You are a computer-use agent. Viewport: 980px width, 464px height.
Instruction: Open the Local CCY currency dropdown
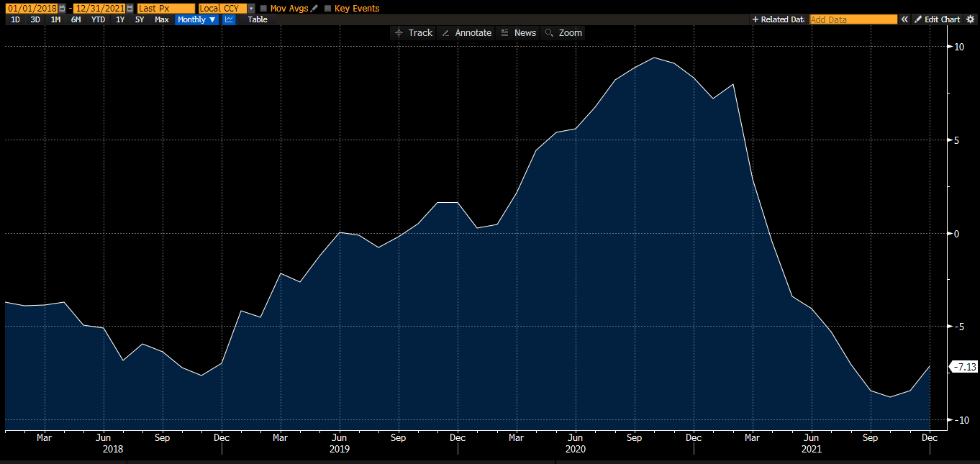[x=251, y=9]
